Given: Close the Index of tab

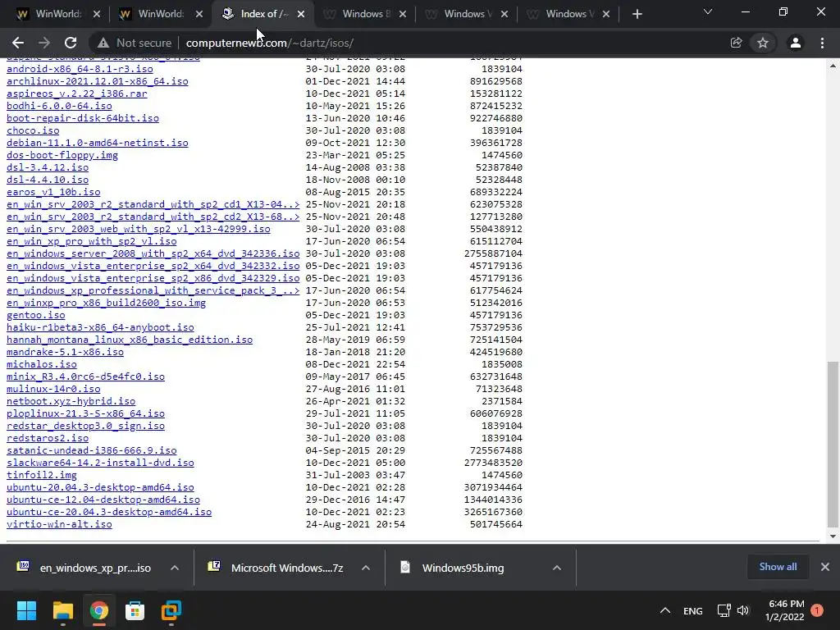Looking at the screenshot, I should [x=301, y=14].
